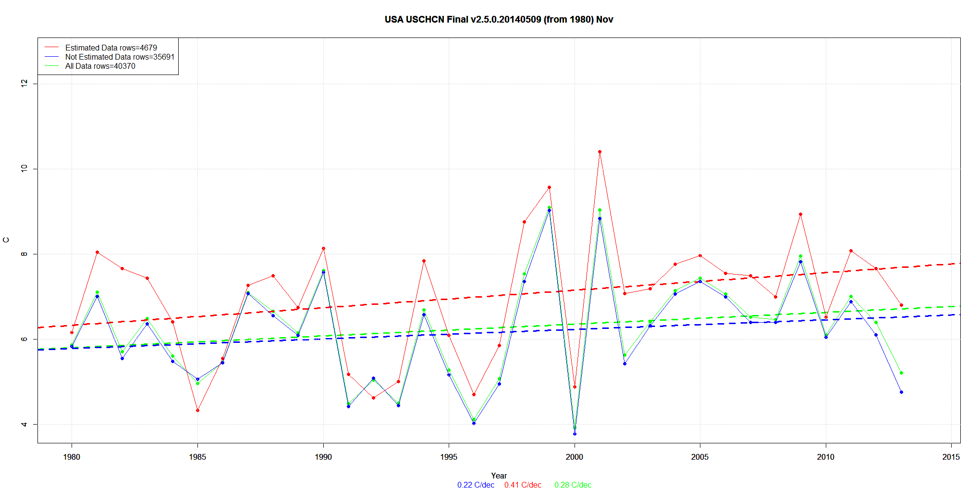The width and height of the screenshot is (980, 490).
Task: Pick the blue data point for 2013
Action: pos(901,392)
